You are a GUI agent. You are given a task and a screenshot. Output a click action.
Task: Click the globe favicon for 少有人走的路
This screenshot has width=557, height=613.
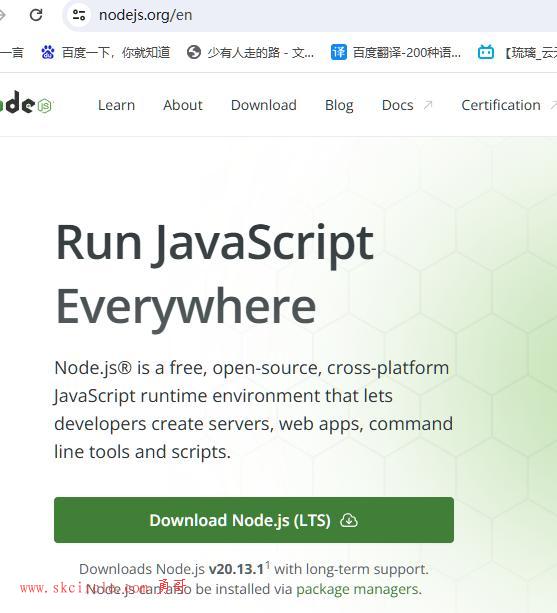[x=194, y=52]
